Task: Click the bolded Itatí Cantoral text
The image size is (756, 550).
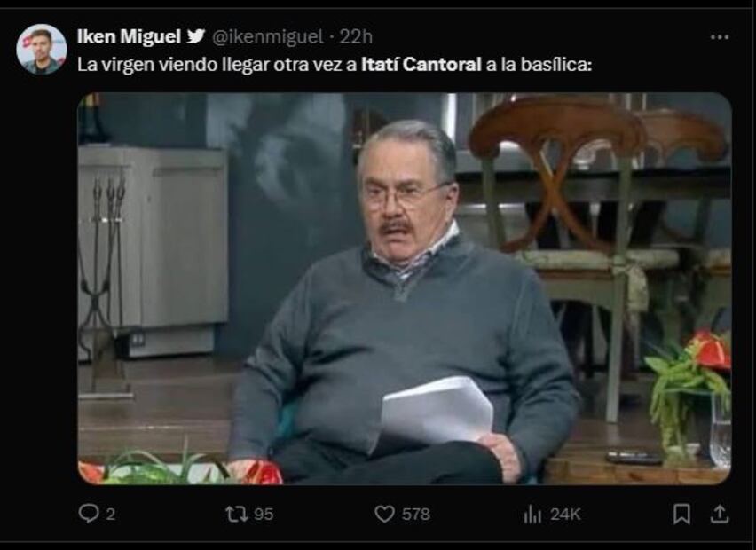Action: coord(421,64)
